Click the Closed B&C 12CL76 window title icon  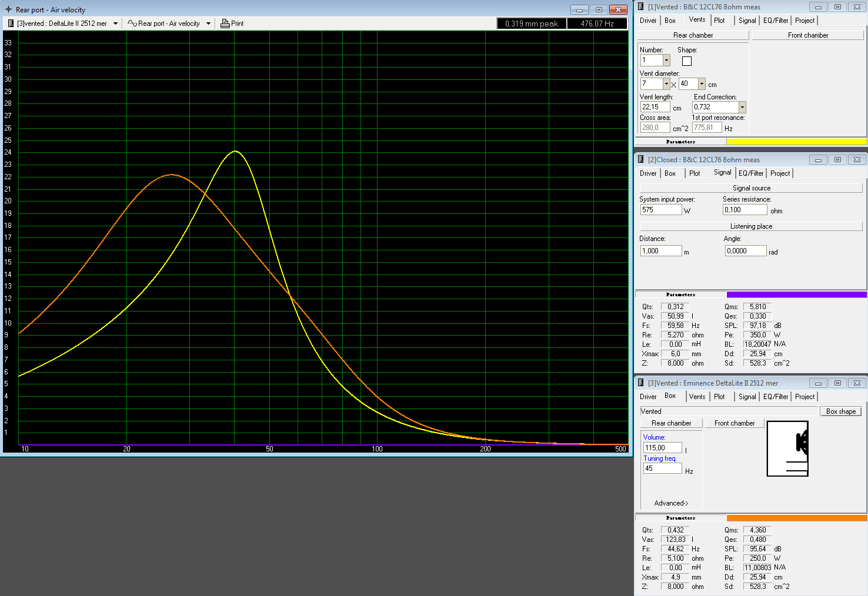click(x=641, y=159)
